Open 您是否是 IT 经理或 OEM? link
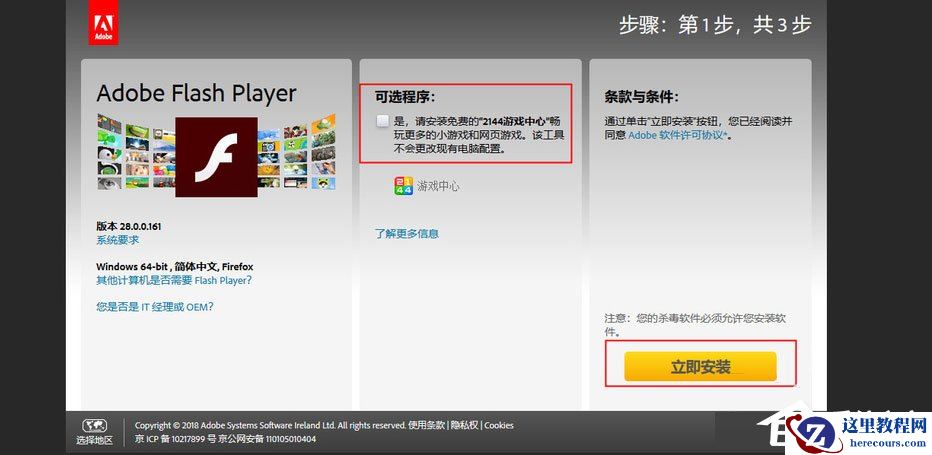 click(x=155, y=307)
